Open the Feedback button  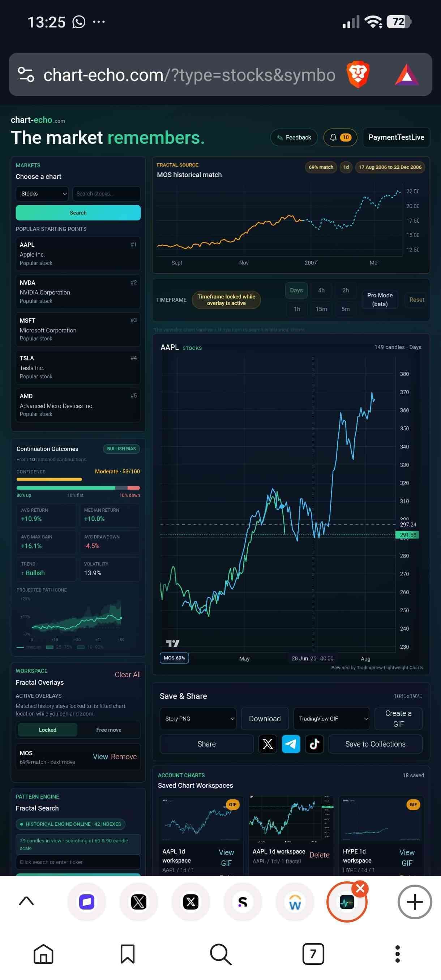pyautogui.click(x=294, y=137)
